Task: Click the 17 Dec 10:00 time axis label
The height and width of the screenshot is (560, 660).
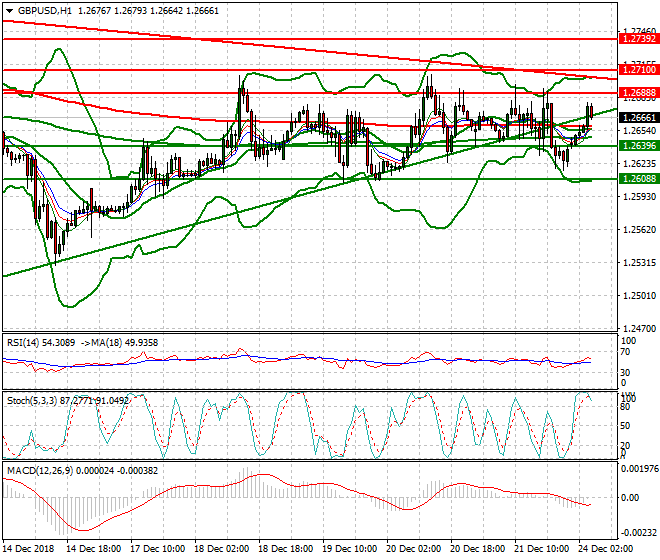Action: 157,549
